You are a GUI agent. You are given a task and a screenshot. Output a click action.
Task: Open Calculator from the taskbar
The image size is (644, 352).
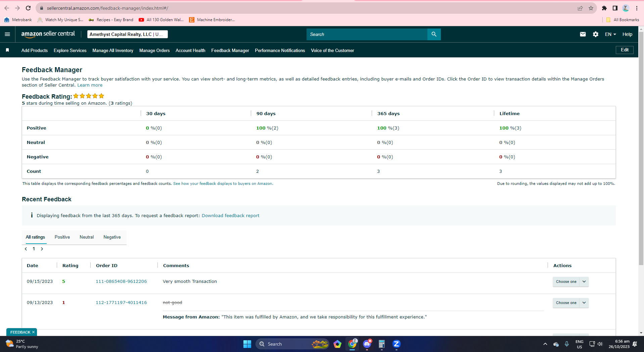(x=382, y=344)
